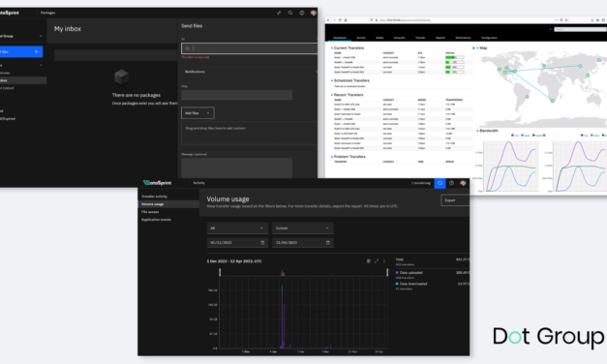This screenshot has height=364, width=607.
Task: Open the help icon in Packages top bar
Action: pyautogui.click(x=302, y=13)
